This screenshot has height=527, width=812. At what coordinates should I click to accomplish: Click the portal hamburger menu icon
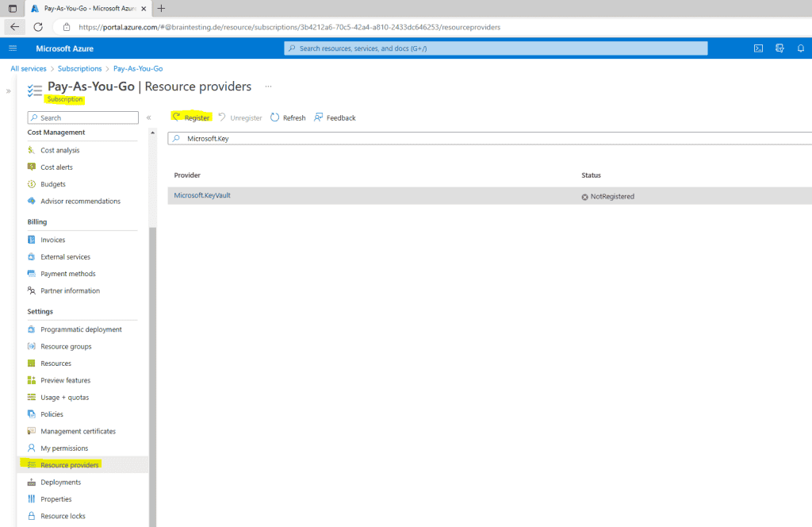click(12, 48)
